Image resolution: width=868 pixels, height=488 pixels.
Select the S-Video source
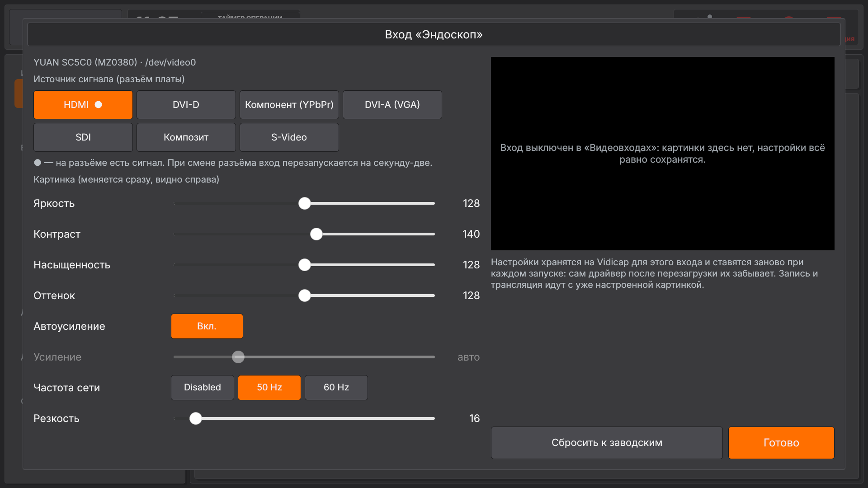coord(289,137)
